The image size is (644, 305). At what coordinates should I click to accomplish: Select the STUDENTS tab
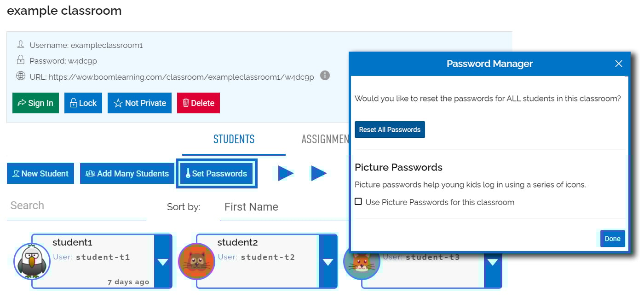pos(234,139)
